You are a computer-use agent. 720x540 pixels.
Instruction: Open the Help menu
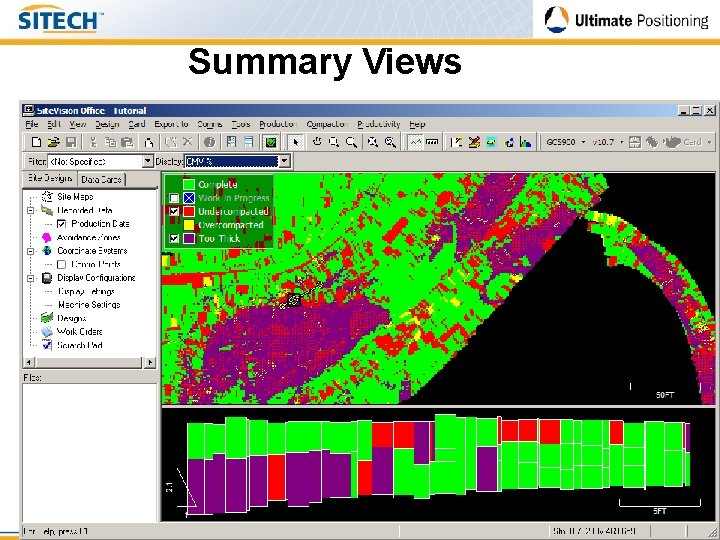[x=417, y=124]
